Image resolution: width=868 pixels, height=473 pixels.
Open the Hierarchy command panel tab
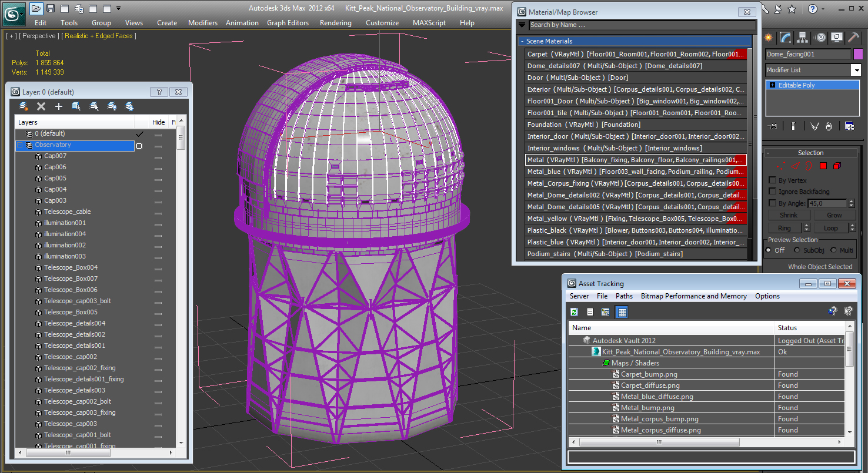[803, 38]
